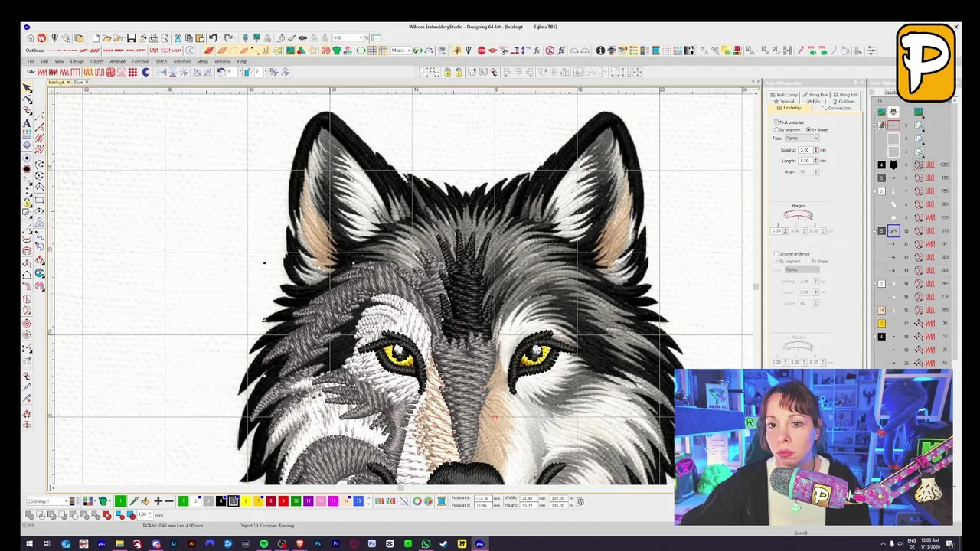
Task: Select the arrow Select Object tool
Action: coord(28,88)
